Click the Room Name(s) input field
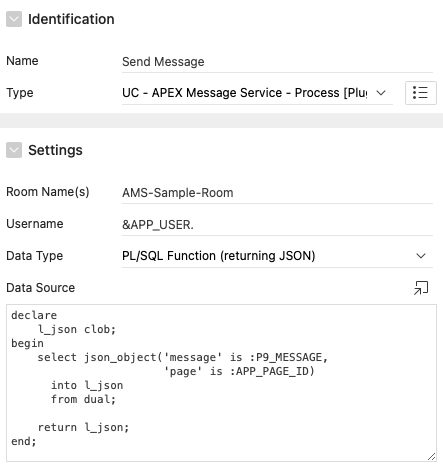 point(277,193)
